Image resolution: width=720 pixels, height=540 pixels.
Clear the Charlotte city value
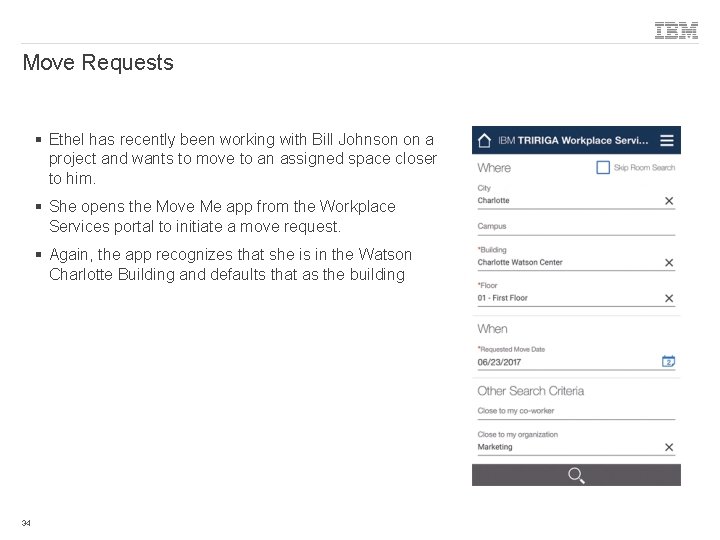click(x=669, y=201)
